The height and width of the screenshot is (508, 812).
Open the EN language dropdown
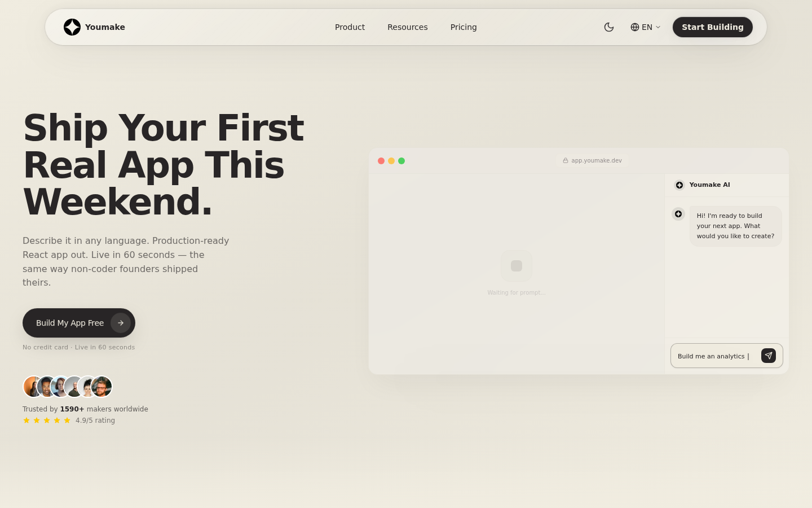click(x=646, y=27)
